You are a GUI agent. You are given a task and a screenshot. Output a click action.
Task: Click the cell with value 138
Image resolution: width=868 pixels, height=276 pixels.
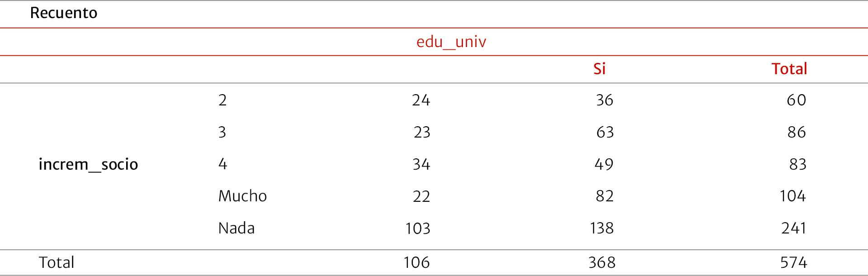pyautogui.click(x=602, y=228)
